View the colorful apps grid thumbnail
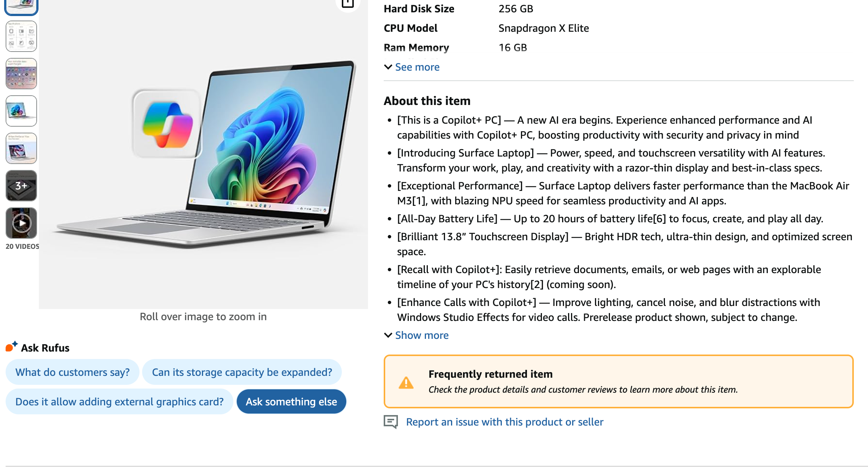The image size is (868, 467). coord(21,74)
